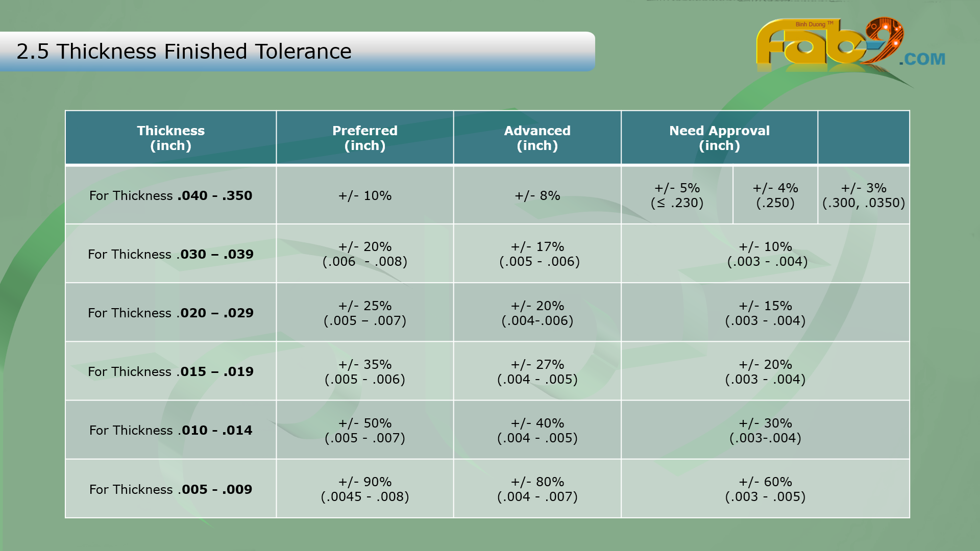This screenshot has width=980, height=551.
Task: Click the For Thickness .015 – .019 row label
Action: coord(170,371)
